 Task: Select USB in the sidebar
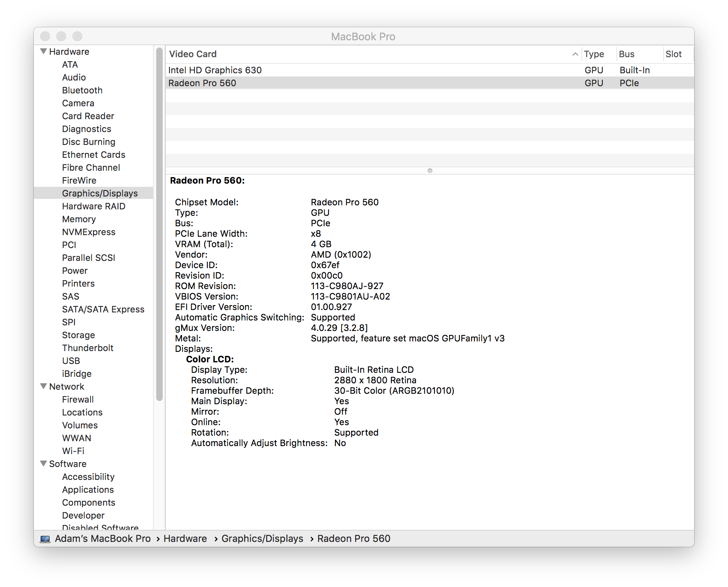(71, 361)
